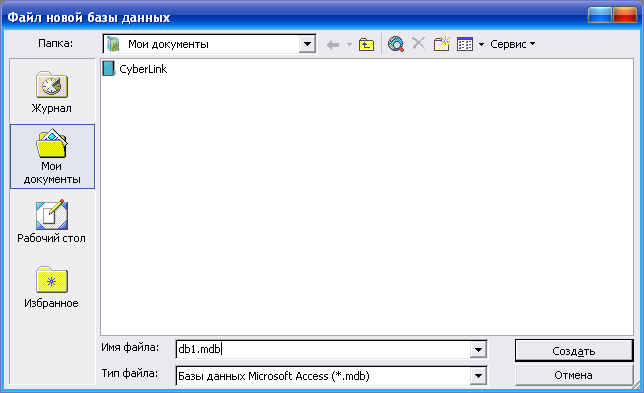Click the CyberLink folder icon
The height and width of the screenshot is (393, 644).
coord(109,69)
